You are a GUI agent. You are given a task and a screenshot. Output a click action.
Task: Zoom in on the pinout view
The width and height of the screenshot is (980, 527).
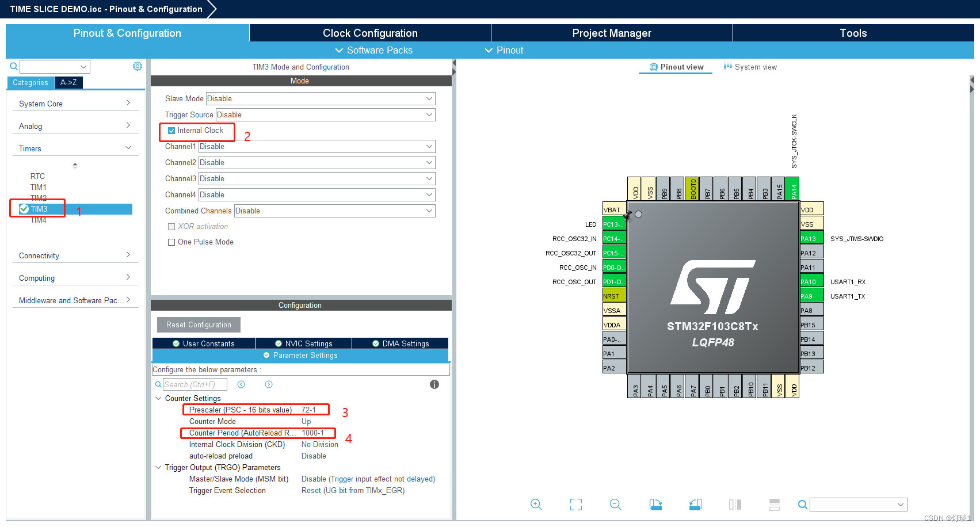click(536, 505)
